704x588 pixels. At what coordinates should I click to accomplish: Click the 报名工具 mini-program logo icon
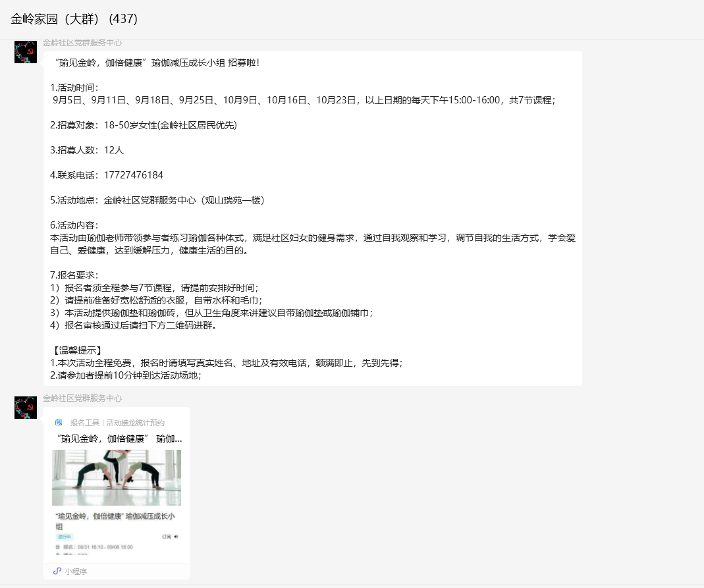[59, 423]
